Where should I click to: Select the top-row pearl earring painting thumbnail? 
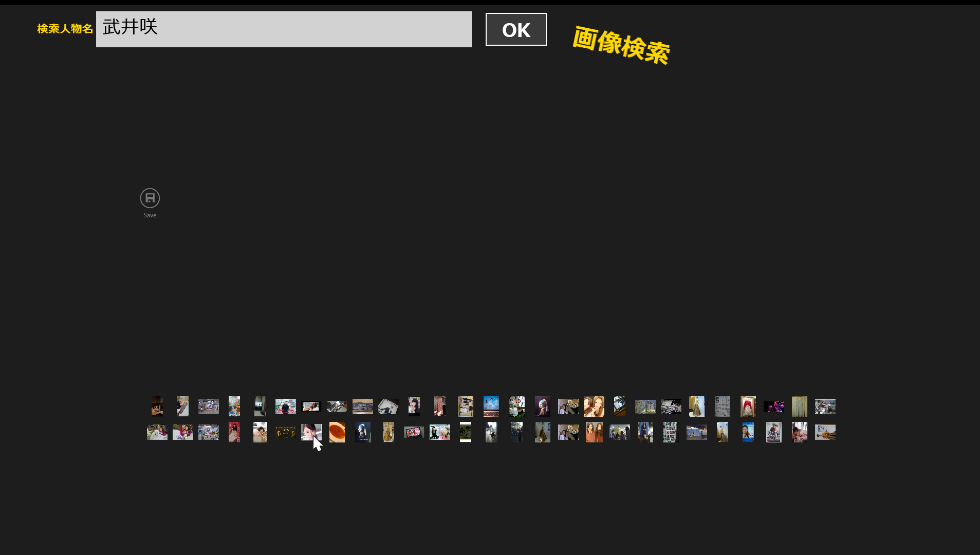pyautogui.click(x=543, y=406)
